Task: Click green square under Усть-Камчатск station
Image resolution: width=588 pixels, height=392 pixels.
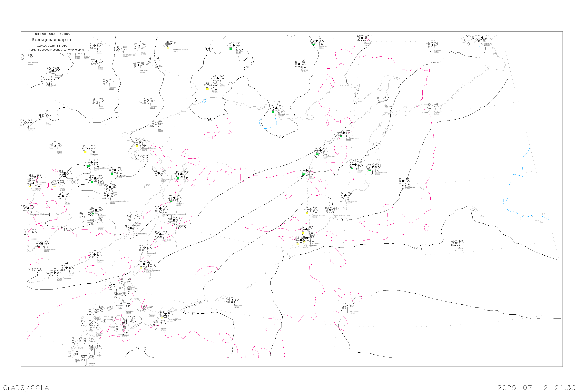Action: pyautogui.click(x=369, y=171)
